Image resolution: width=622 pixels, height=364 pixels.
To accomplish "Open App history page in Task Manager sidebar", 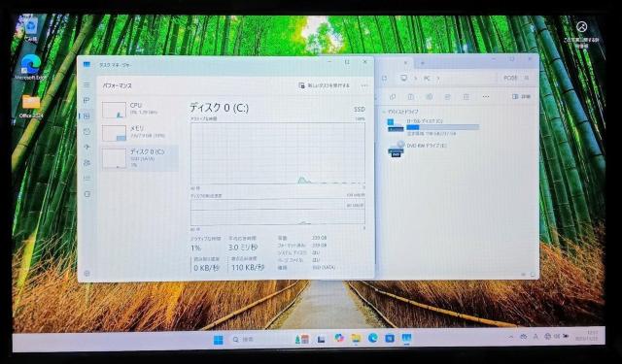I will 86,131.
